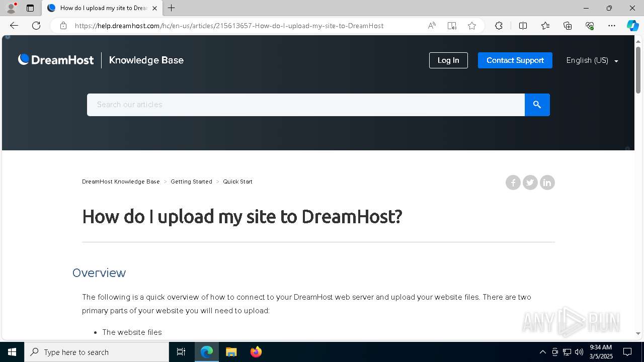This screenshot has height=362, width=644.
Task: Focus the Search our articles field
Action: pos(306,105)
